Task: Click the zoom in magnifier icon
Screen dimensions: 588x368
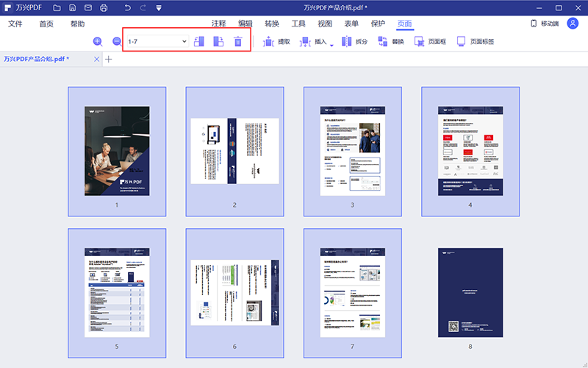Action: (98, 42)
